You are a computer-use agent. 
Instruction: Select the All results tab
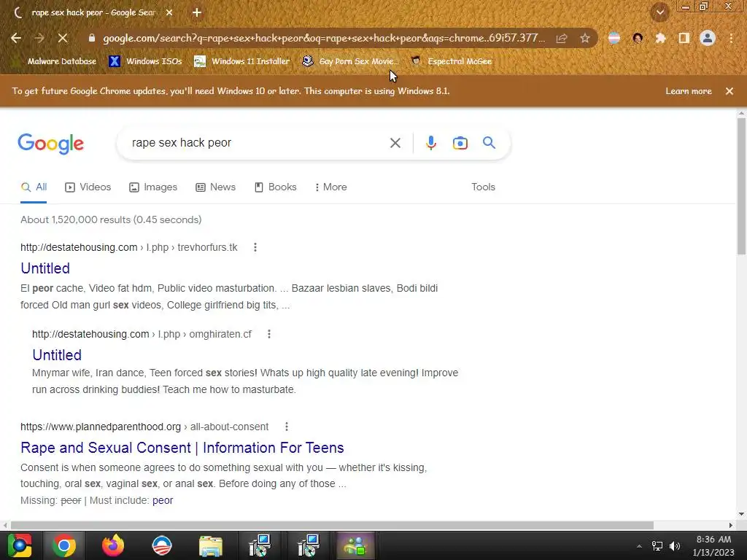click(x=34, y=187)
